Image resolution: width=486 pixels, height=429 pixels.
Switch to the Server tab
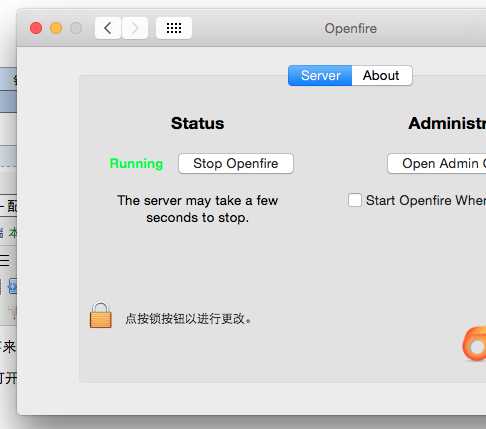point(320,76)
